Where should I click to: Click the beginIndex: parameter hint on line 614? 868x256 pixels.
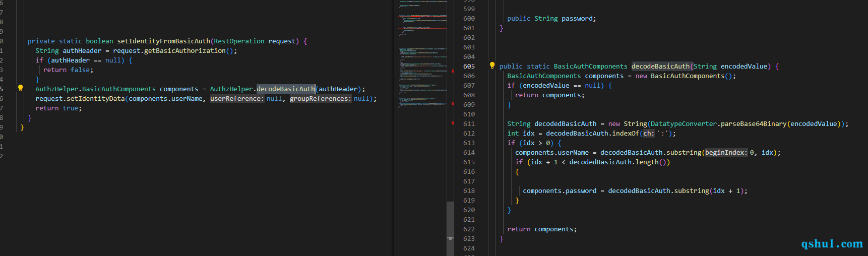tap(726, 153)
